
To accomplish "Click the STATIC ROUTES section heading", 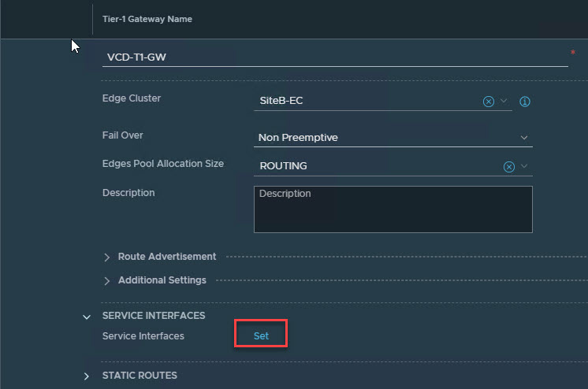I will (x=140, y=376).
